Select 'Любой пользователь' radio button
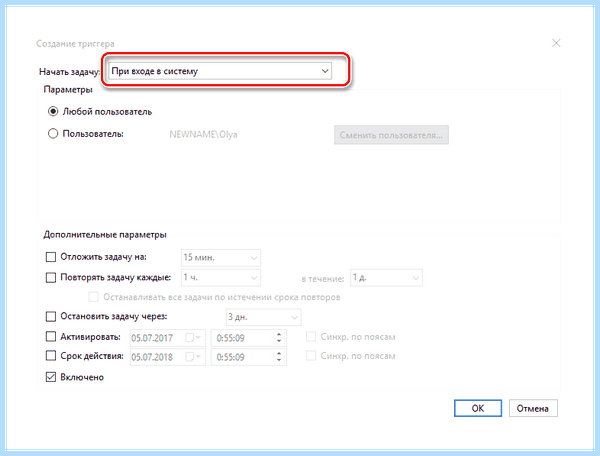This screenshot has width=600, height=456. [x=53, y=111]
